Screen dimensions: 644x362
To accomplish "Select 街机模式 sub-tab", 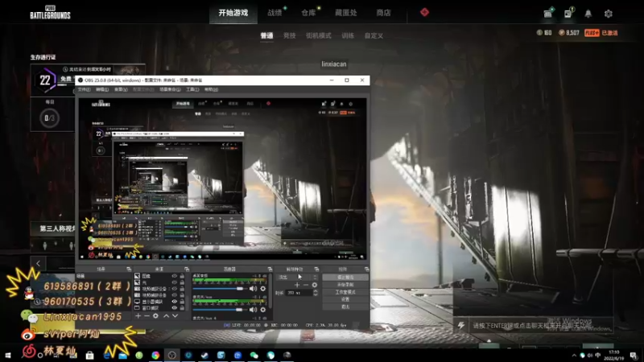I will 318,35.
